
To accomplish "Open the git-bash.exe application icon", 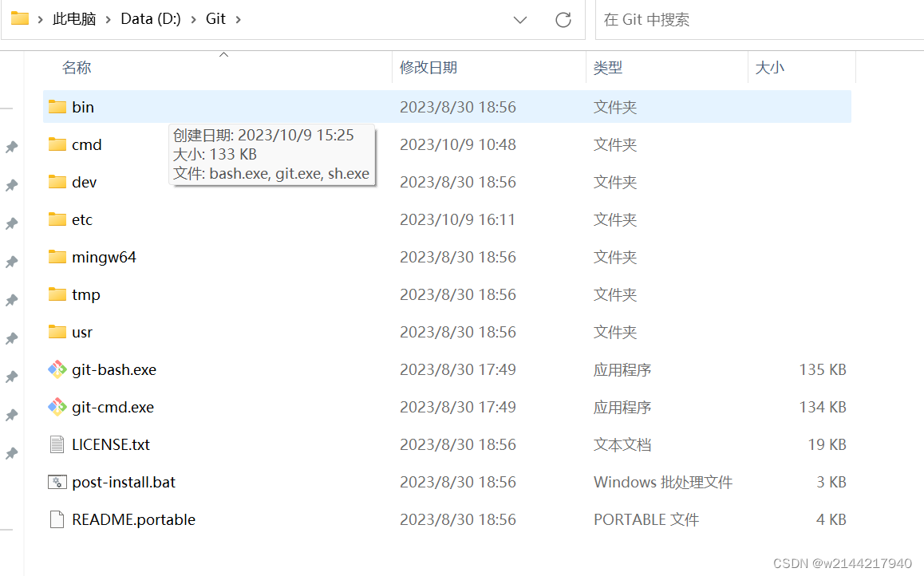I will [x=57, y=369].
